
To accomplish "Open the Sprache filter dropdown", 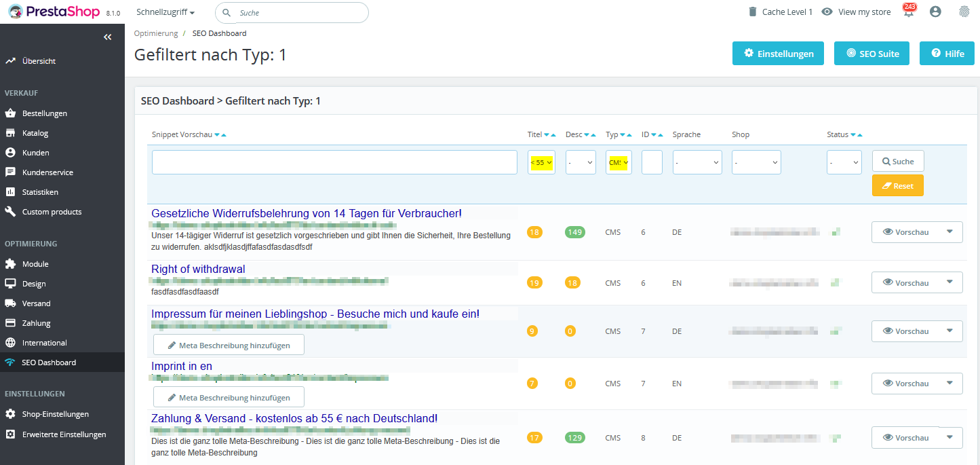I will (697, 162).
